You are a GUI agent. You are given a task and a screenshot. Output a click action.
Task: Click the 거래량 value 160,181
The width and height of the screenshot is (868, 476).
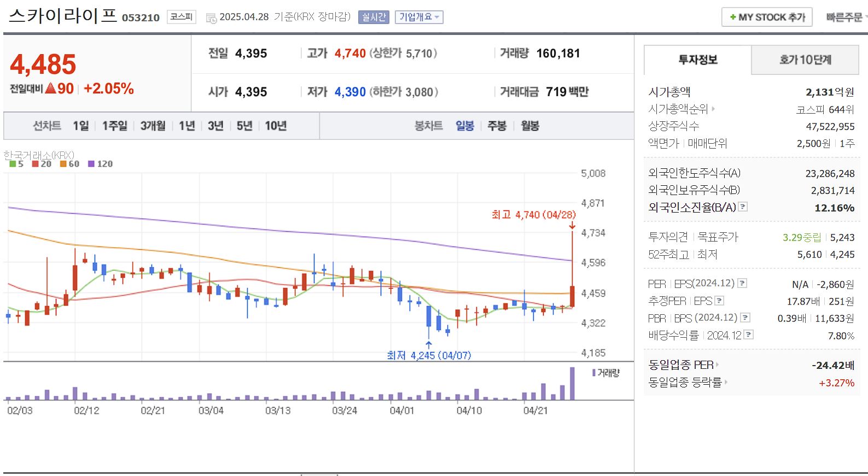coord(558,54)
